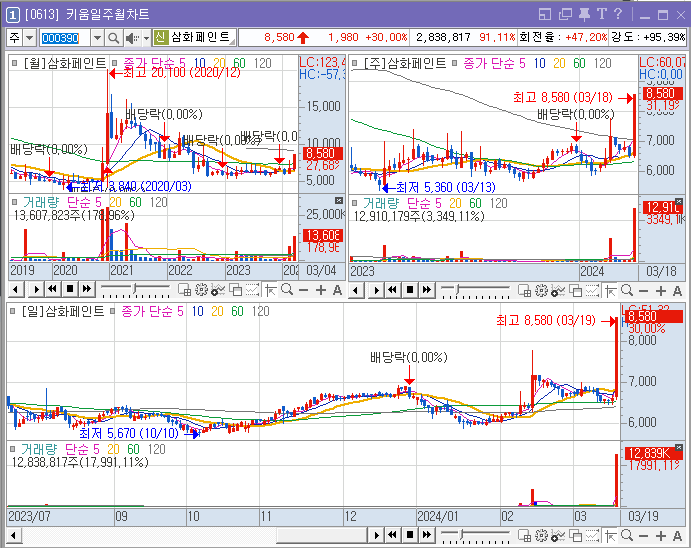This screenshot has width=691, height=548.
Task: Click monthly chart crosshair cursor icon
Action: click(271, 290)
